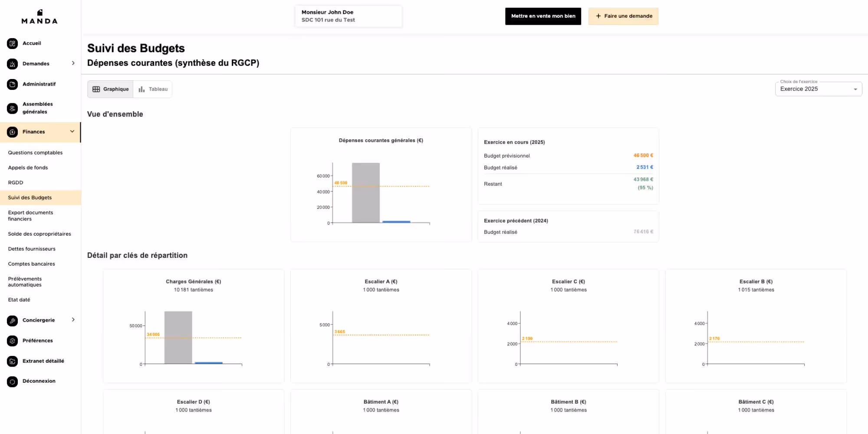Image resolution: width=868 pixels, height=434 pixels.
Task: Collapse the Finances submenu chevron
Action: point(72,132)
